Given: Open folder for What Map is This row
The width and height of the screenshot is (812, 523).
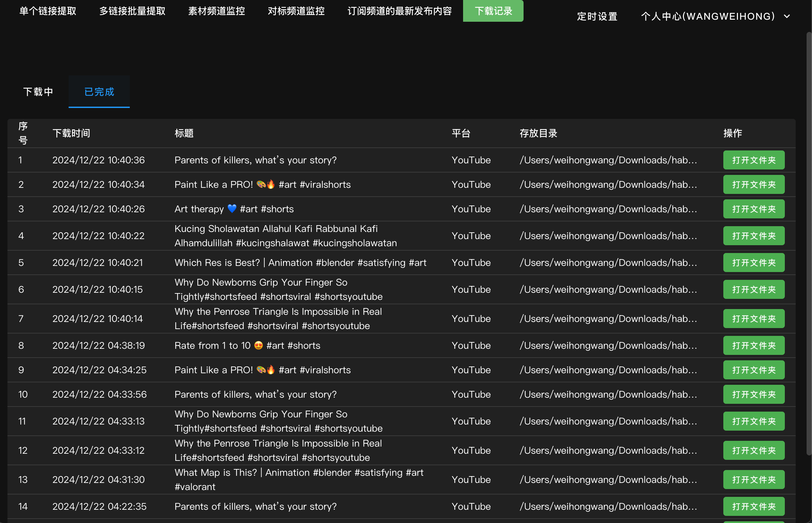Looking at the screenshot, I should tap(754, 480).
